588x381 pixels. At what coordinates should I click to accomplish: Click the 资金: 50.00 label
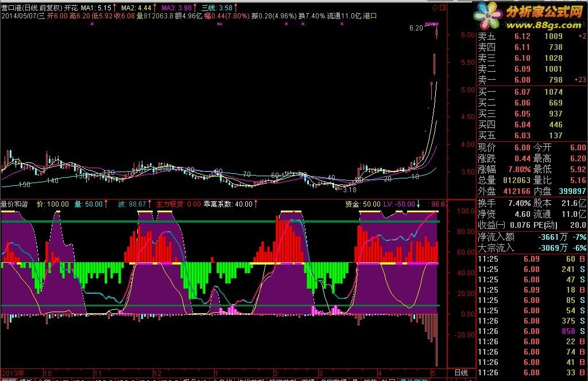(x=363, y=204)
